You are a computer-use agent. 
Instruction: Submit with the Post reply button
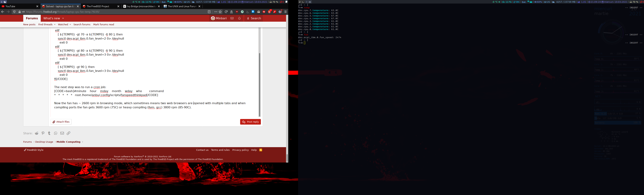pyautogui.click(x=250, y=122)
